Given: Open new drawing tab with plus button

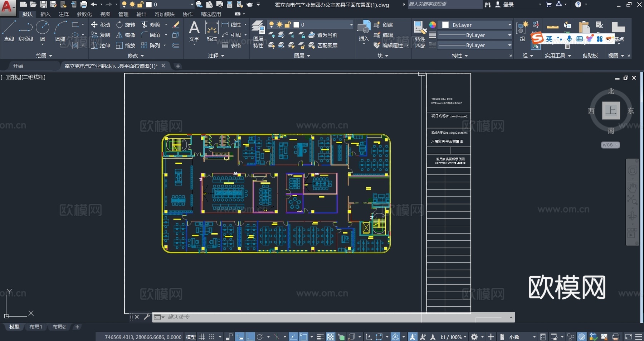Looking at the screenshot, I should tap(178, 66).
